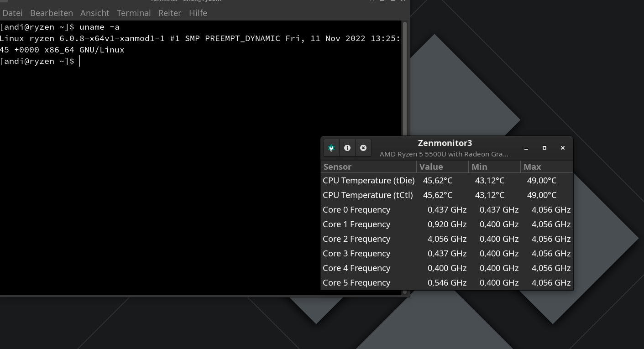The height and width of the screenshot is (349, 644).
Task: Select the Core 5 Frequency row label
Action: point(356,283)
